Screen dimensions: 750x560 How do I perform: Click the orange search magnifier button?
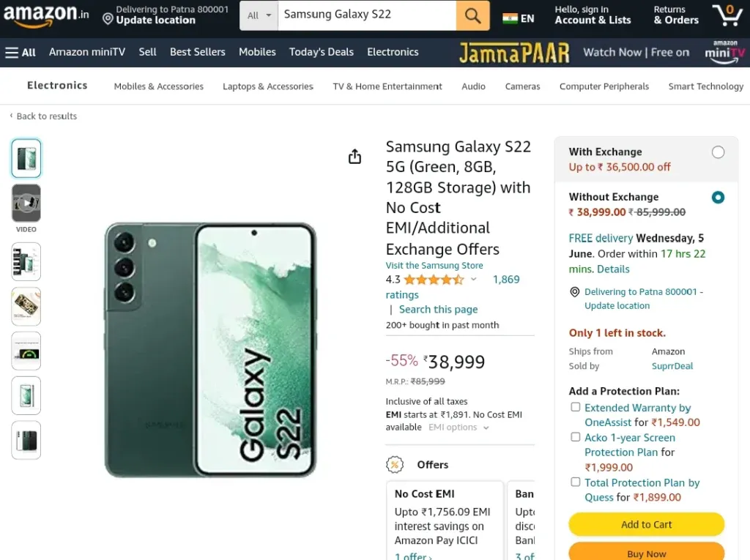[472, 15]
